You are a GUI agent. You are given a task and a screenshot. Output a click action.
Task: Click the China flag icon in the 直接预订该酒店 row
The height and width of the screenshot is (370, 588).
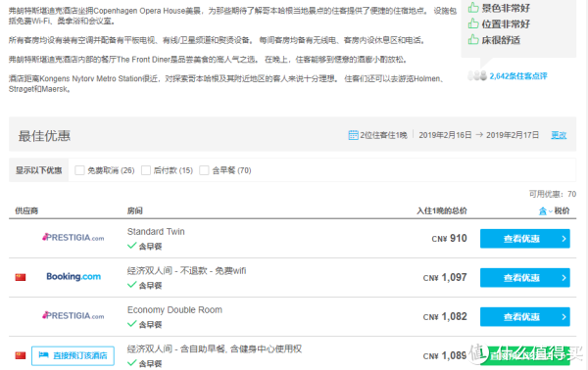[21, 355]
